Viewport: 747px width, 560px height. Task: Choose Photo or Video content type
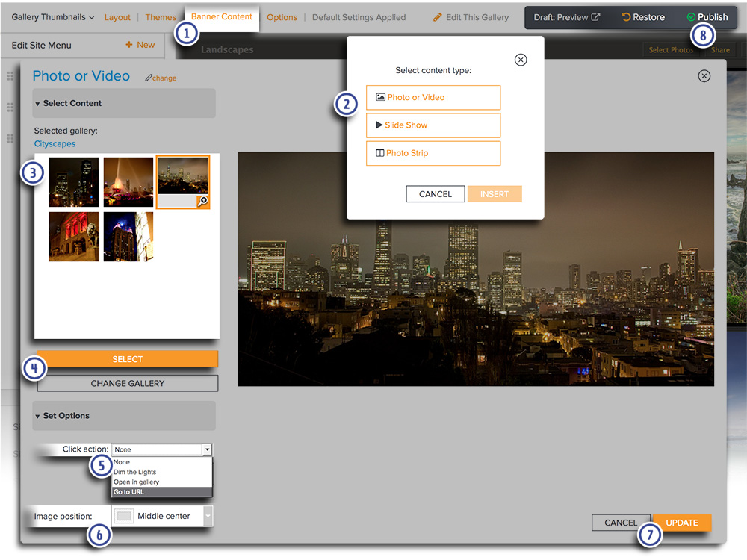[x=433, y=98]
